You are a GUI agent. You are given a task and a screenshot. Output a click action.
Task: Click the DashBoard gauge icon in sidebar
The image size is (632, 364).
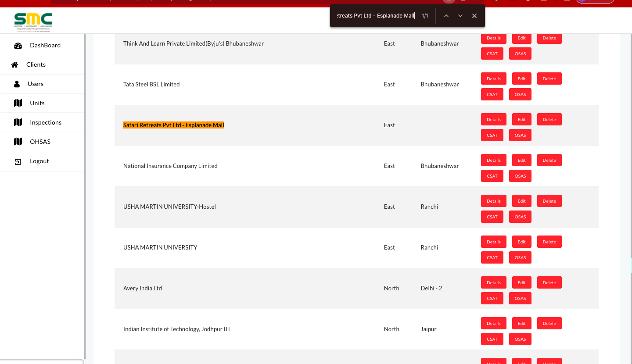18,46
